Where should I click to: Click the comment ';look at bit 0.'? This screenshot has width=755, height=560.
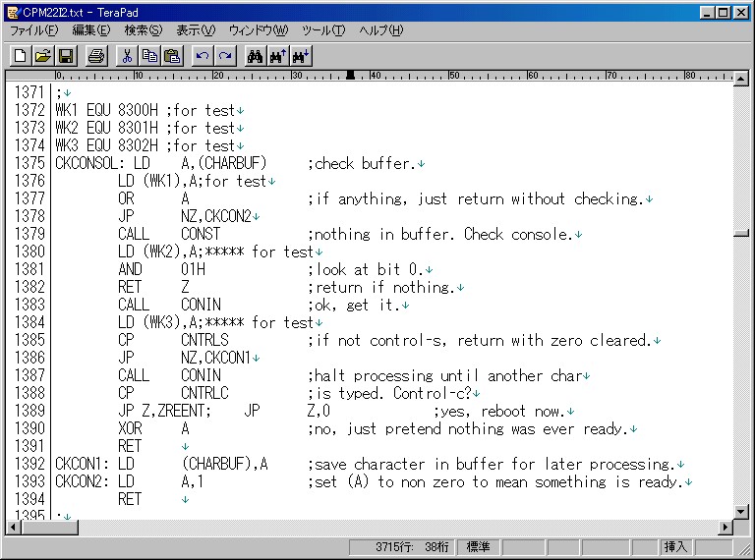coord(366,269)
